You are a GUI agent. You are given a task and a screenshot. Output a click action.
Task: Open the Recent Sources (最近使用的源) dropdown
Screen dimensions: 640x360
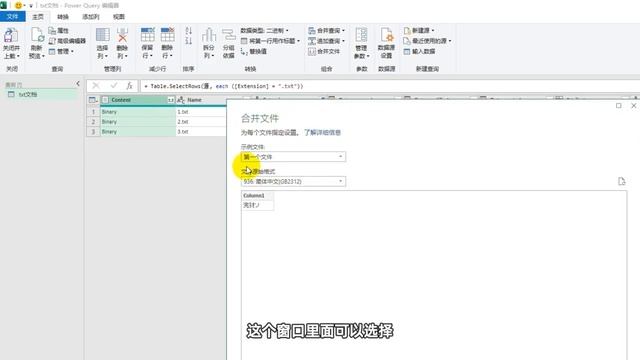(427, 41)
